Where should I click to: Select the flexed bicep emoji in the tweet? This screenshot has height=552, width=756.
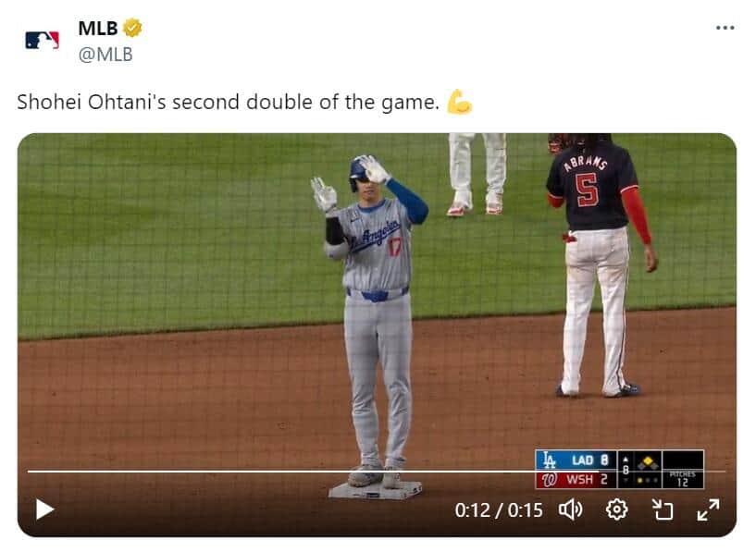(x=464, y=102)
